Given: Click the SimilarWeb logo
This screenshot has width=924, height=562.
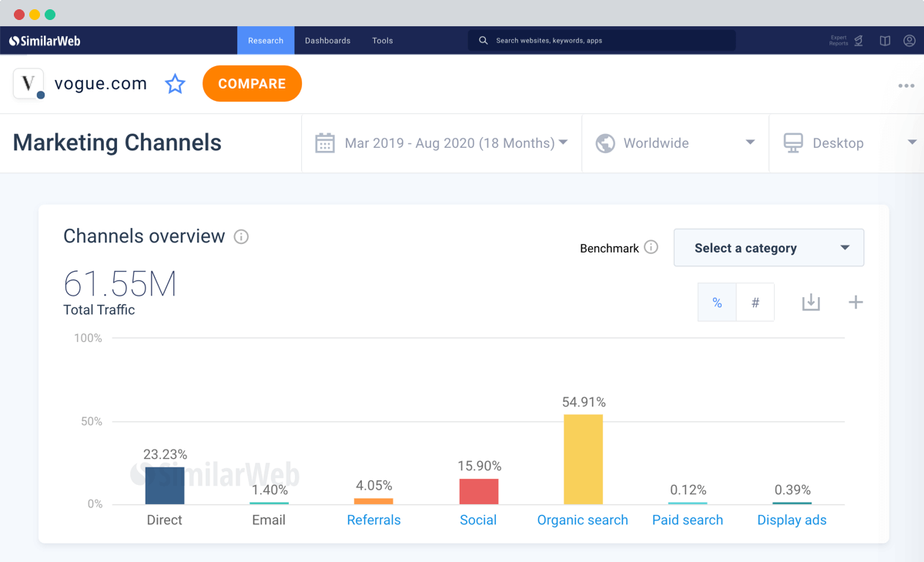Looking at the screenshot, I should coord(45,41).
